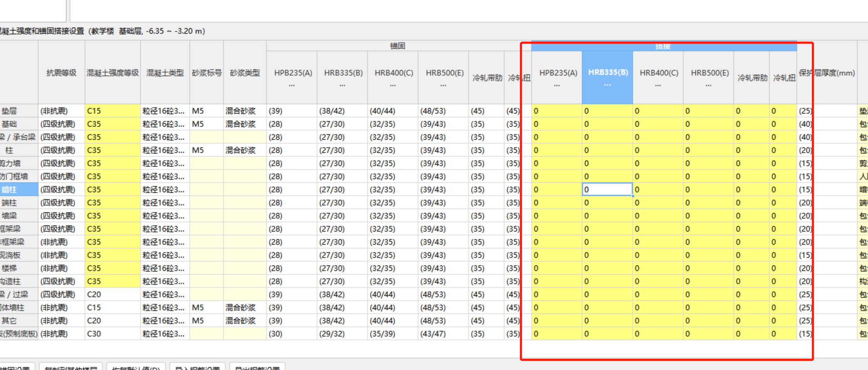Click the 导出钢筋设置 button

[257, 367]
